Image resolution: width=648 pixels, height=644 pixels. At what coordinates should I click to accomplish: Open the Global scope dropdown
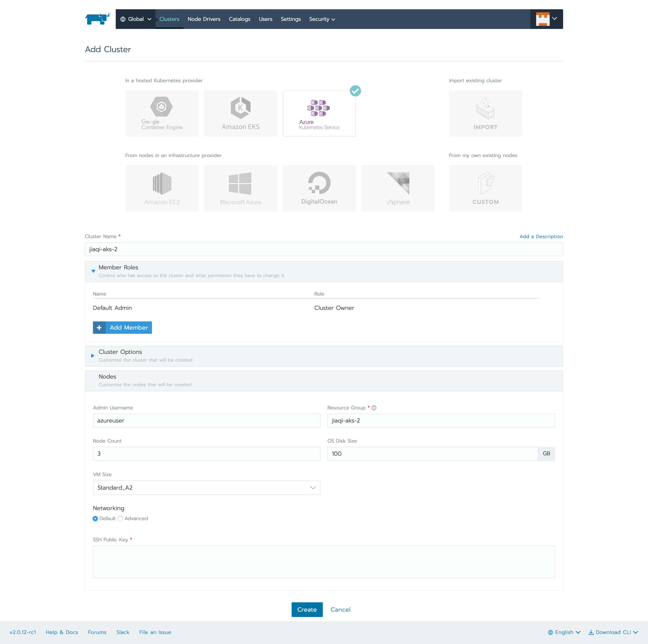pos(136,19)
